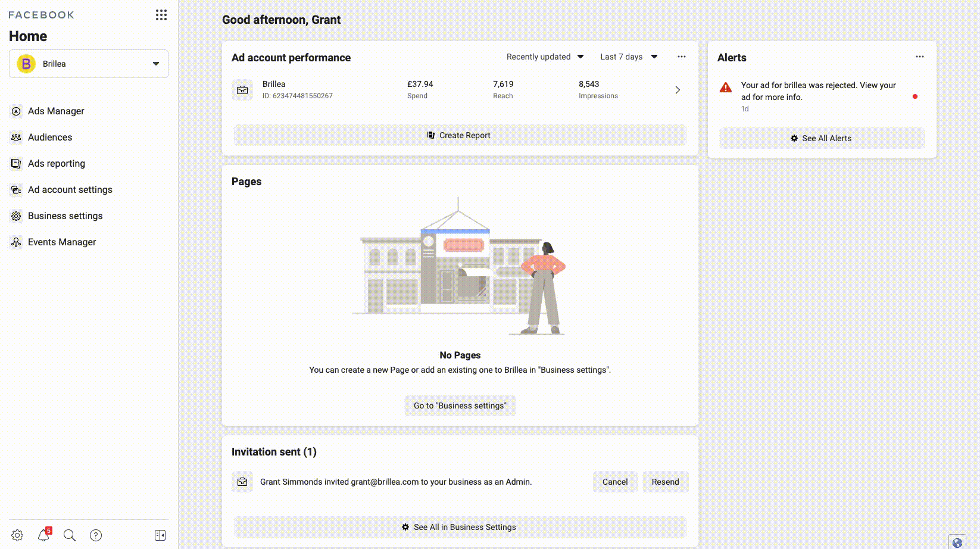Click the ad account ID 623474481550267
Image resolution: width=980 pixels, height=549 pixels.
pyautogui.click(x=298, y=96)
